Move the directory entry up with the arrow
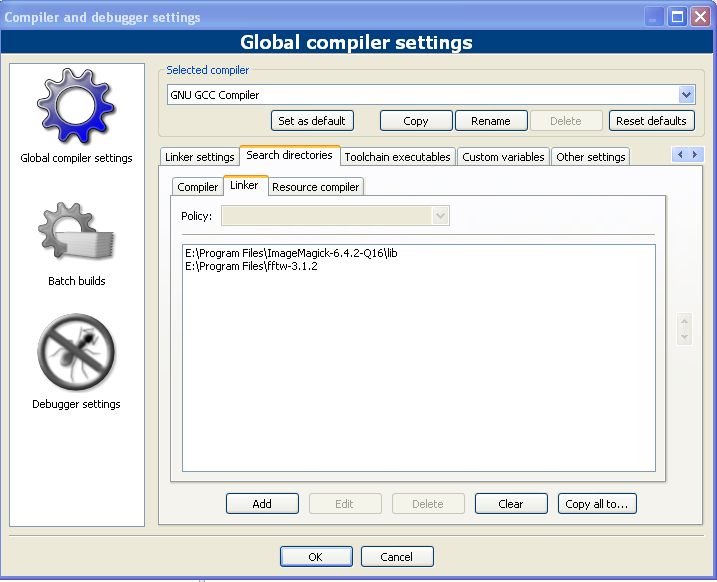This screenshot has width=717, height=582. pos(685,321)
